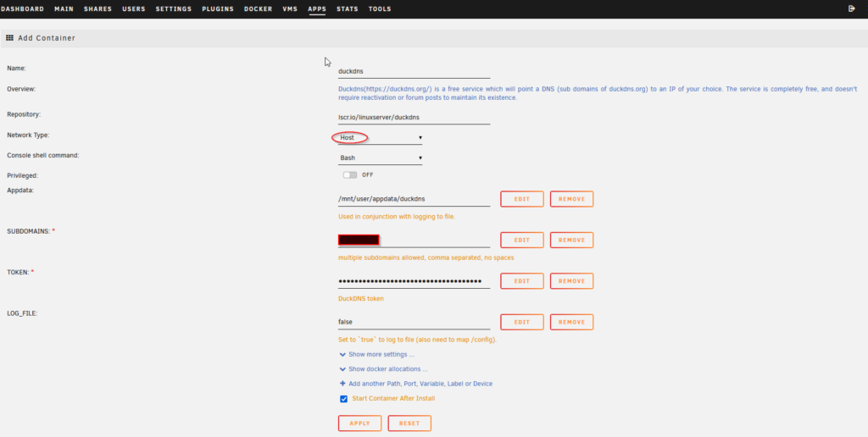Edit the Appdata path entry
The image size is (868, 437).
point(522,199)
